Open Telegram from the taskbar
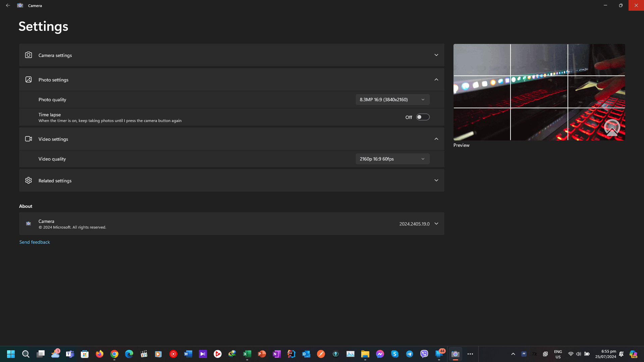This screenshot has height=362, width=644. pos(410,354)
